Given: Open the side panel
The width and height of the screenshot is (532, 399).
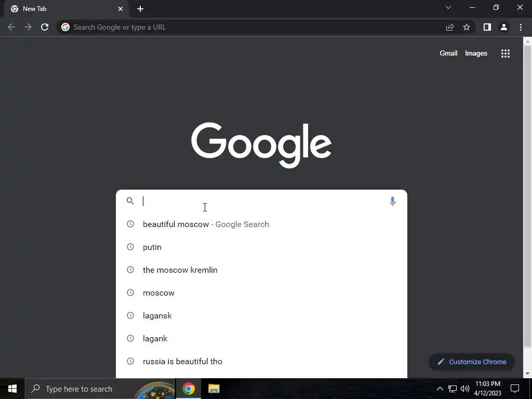Looking at the screenshot, I should (487, 27).
